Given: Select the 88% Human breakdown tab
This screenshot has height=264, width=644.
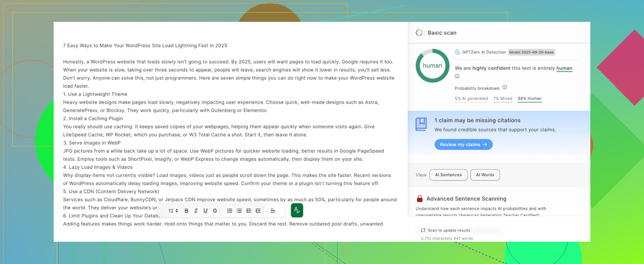Looking at the screenshot, I should (x=530, y=99).
